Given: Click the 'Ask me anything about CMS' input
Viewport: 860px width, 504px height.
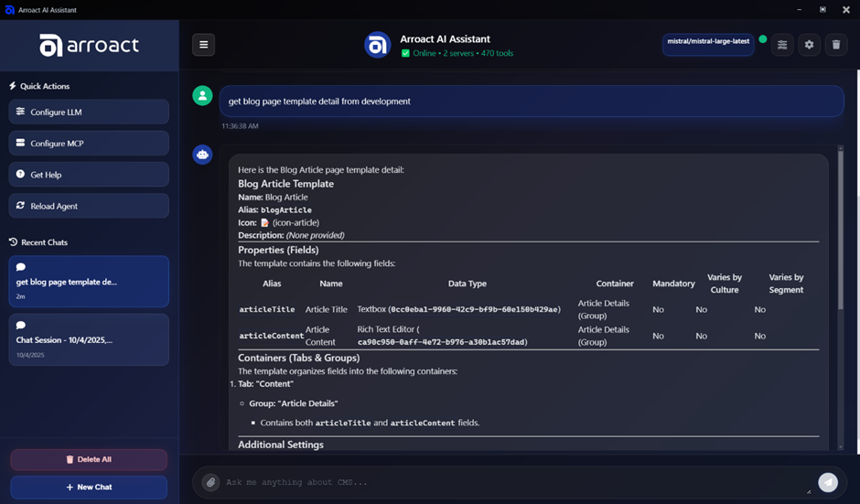Looking at the screenshot, I should 516,482.
